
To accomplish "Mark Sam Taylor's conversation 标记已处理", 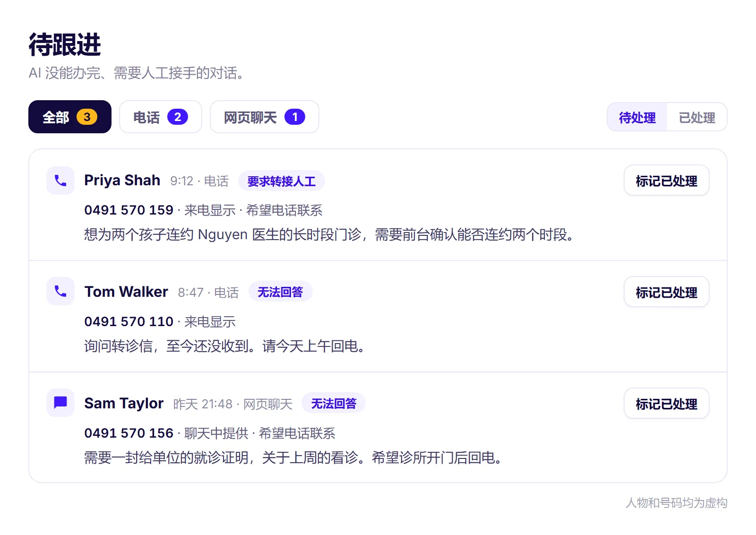I will [x=666, y=404].
